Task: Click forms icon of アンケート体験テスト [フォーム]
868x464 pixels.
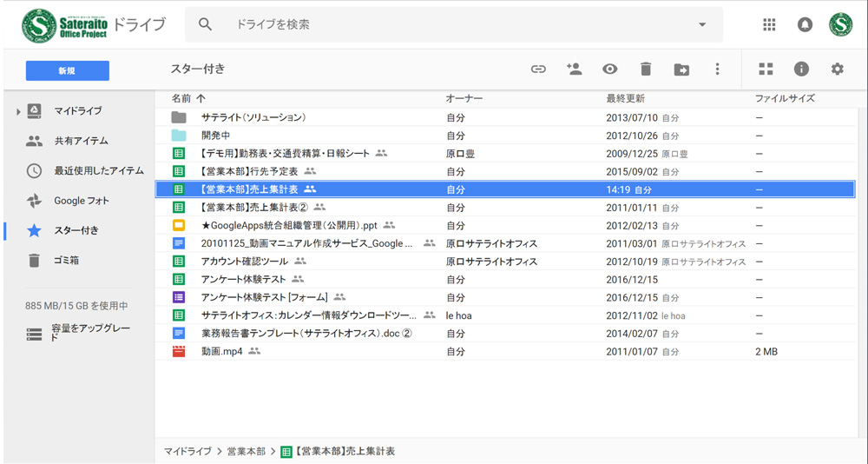Action: click(x=178, y=297)
